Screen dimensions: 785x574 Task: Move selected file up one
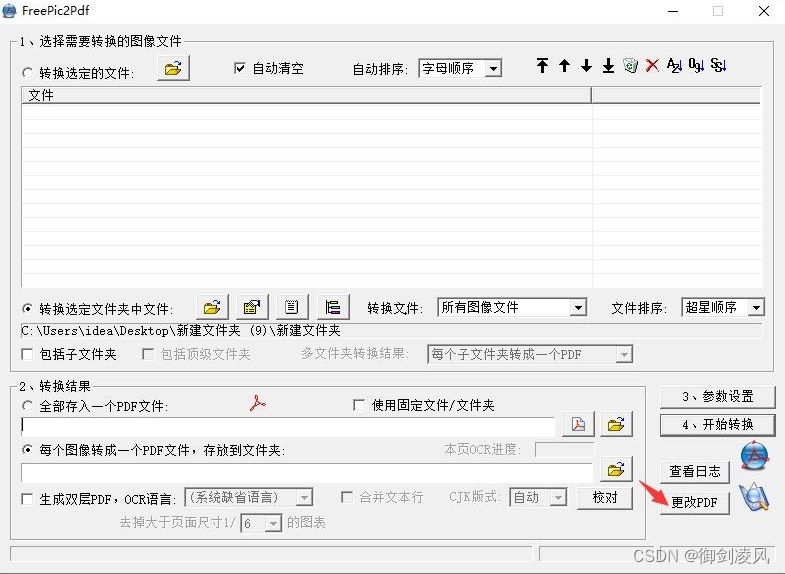(x=564, y=65)
